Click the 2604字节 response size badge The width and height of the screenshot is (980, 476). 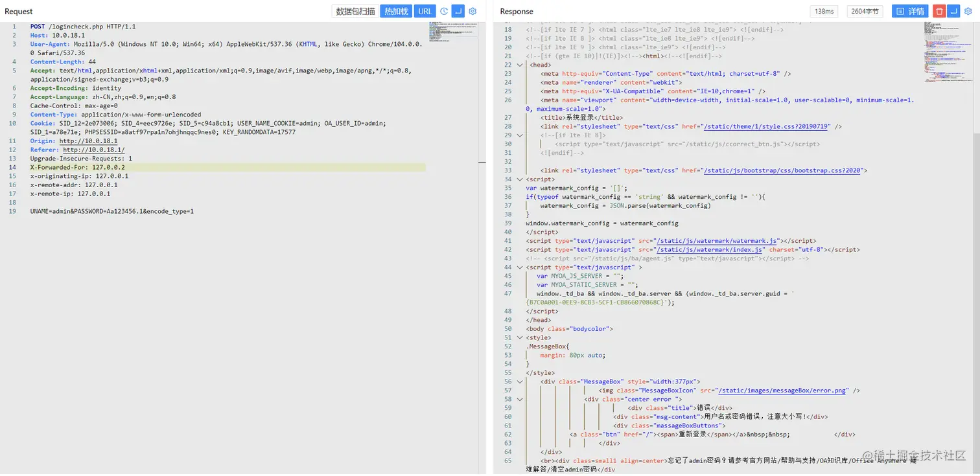tap(866, 11)
